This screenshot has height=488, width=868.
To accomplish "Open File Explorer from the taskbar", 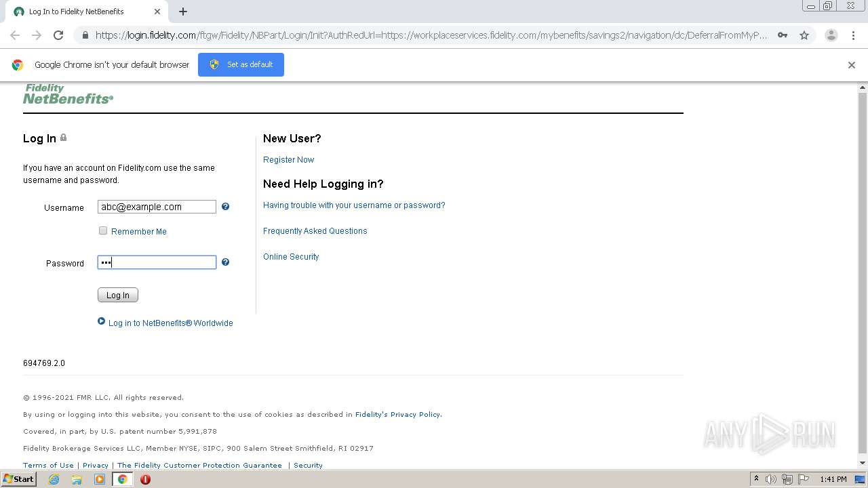I will point(77,479).
